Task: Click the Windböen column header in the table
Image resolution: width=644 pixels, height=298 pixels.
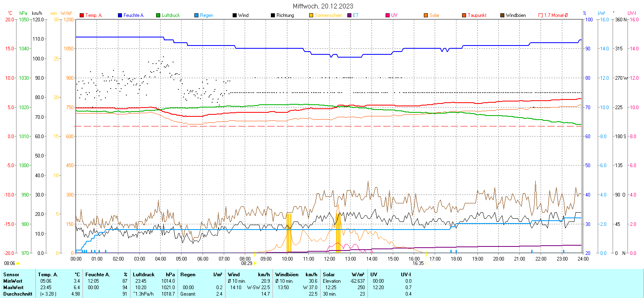Action: click(x=287, y=275)
